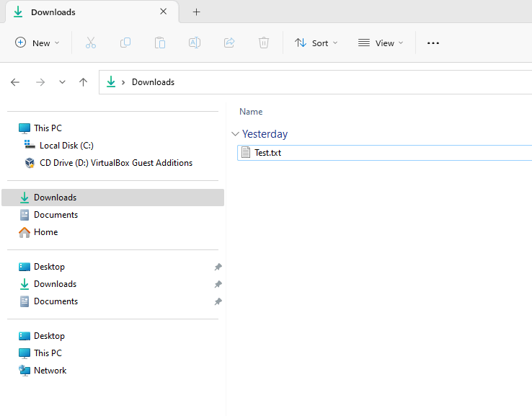Open the View layout dropdown
This screenshot has height=416, width=532.
coord(381,43)
